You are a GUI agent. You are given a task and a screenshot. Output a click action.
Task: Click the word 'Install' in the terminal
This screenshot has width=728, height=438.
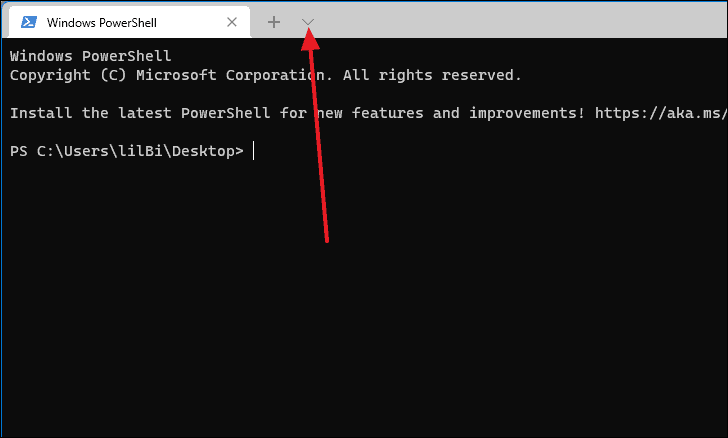click(41, 113)
